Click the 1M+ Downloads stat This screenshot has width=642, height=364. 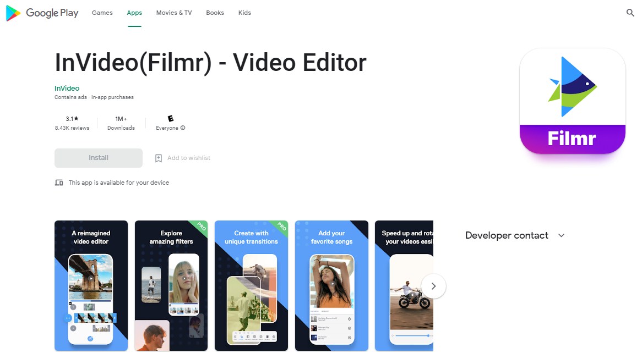[121, 123]
